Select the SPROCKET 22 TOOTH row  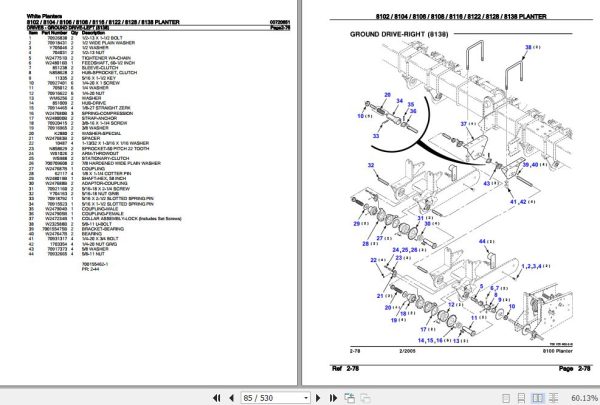point(89,149)
